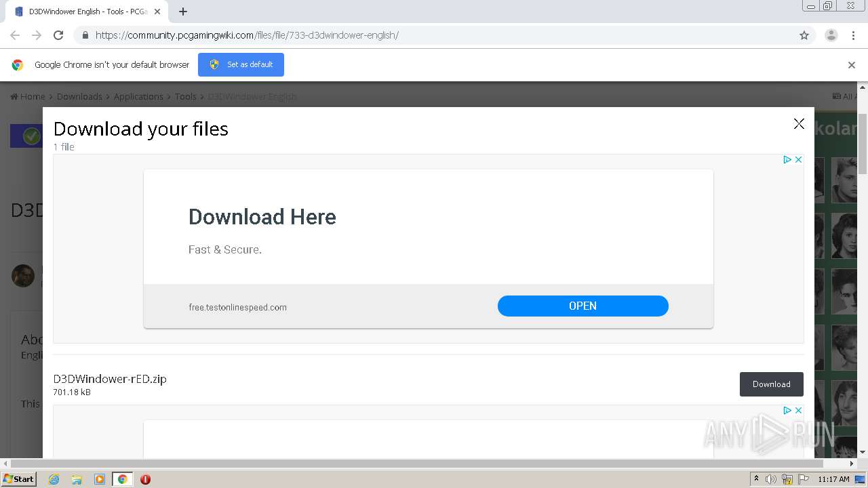This screenshot has width=868, height=488.
Task: Click the AdChoices icon on lower ad
Action: coord(787,410)
